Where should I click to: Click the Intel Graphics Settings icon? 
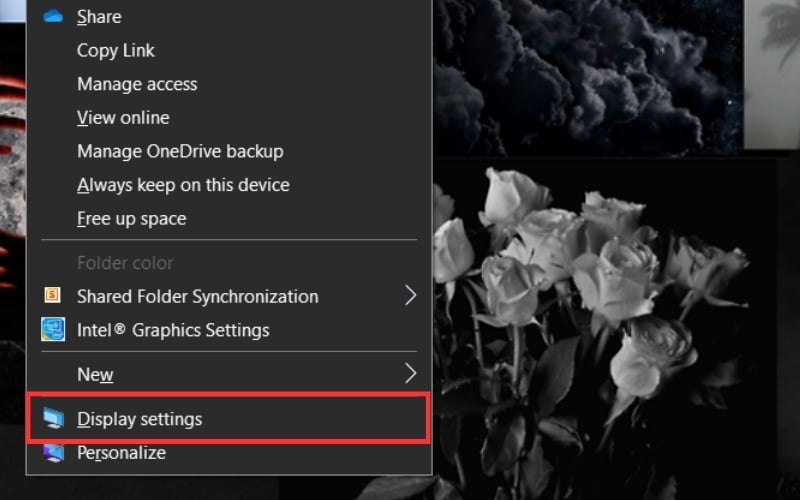point(53,329)
